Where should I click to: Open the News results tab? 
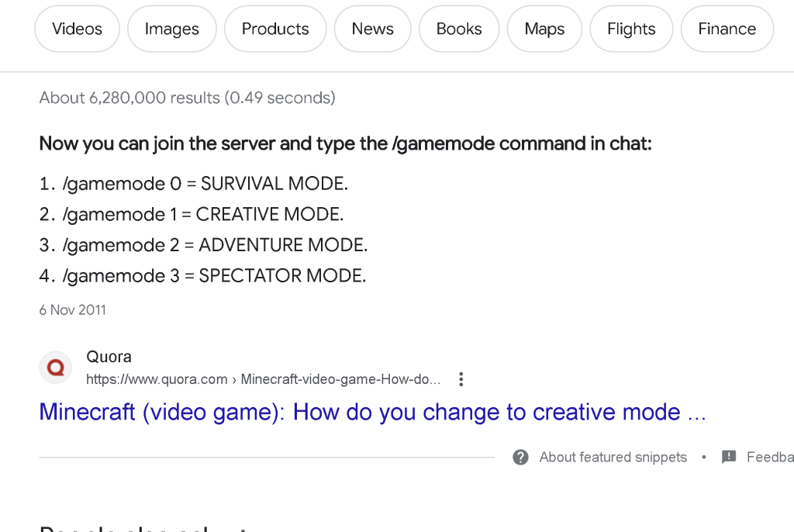click(372, 29)
